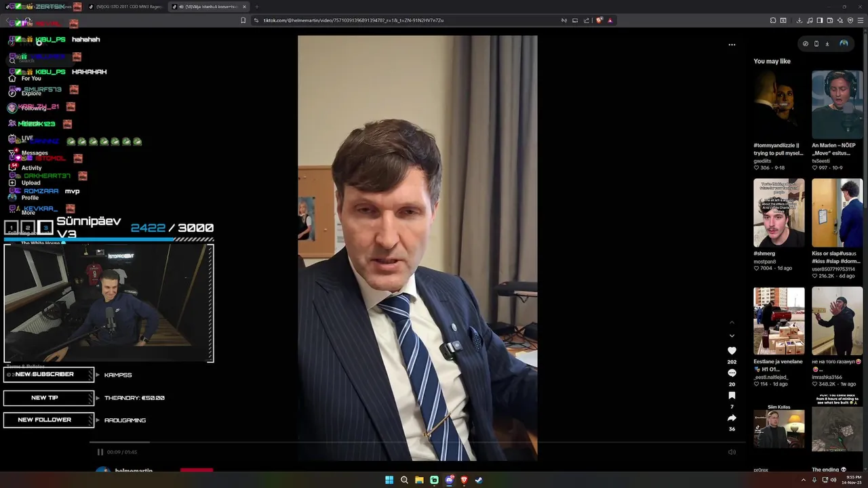Bookmark this page in the address bar
This screenshot has height=488, width=868.
click(x=243, y=20)
